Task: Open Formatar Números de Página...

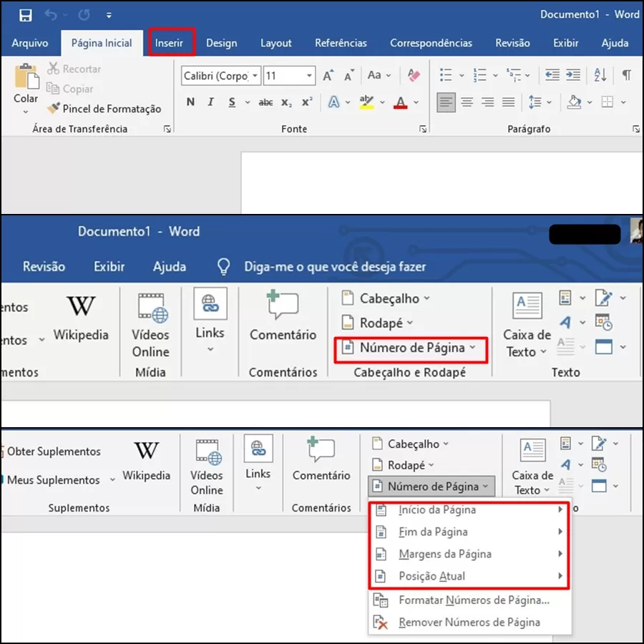Action: point(469,600)
